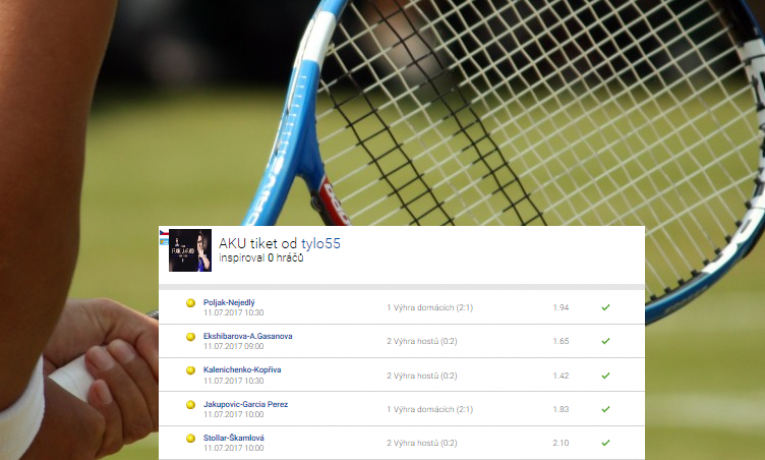Click the tennis ball icon beside Poljak-Nejedlý
This screenshot has height=460, width=765.
click(191, 303)
